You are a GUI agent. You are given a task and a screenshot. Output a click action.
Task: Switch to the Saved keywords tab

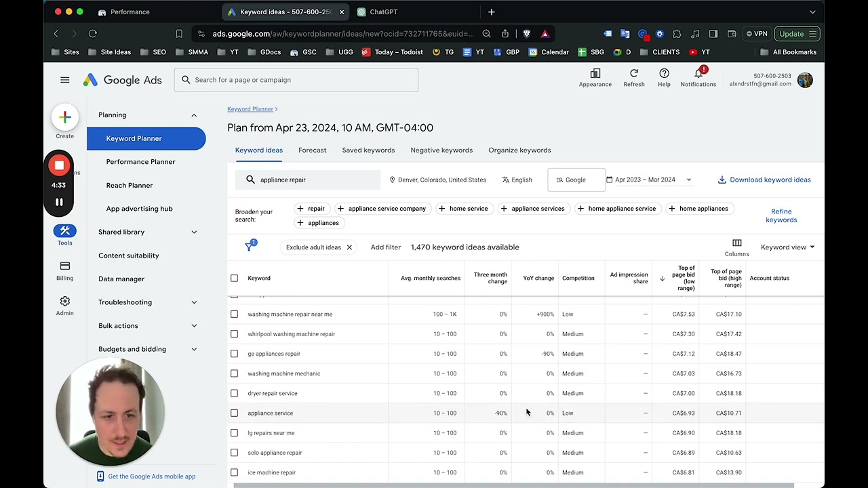click(x=368, y=150)
